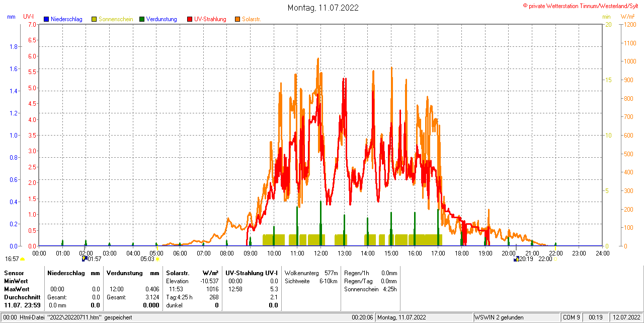Click the blue Niederschlag legend swatch
644x323 pixels.
pyautogui.click(x=46, y=19)
